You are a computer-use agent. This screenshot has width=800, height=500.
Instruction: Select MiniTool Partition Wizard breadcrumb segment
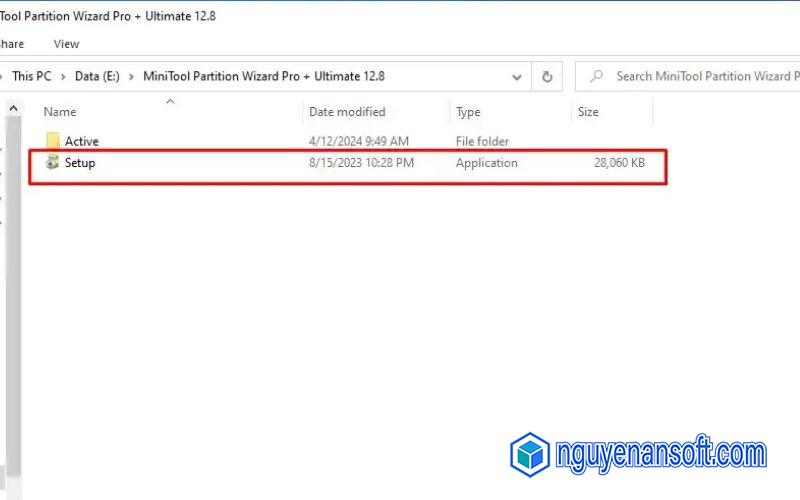point(264,77)
